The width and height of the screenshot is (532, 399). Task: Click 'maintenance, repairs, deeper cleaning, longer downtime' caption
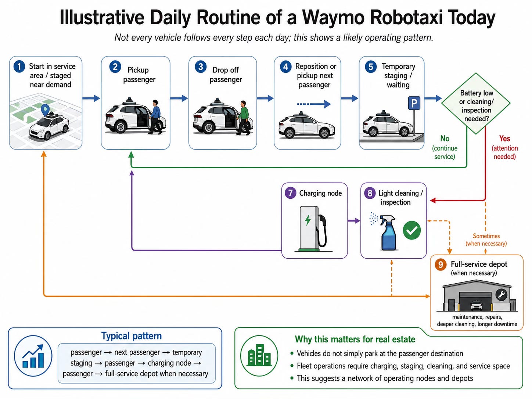click(477, 320)
